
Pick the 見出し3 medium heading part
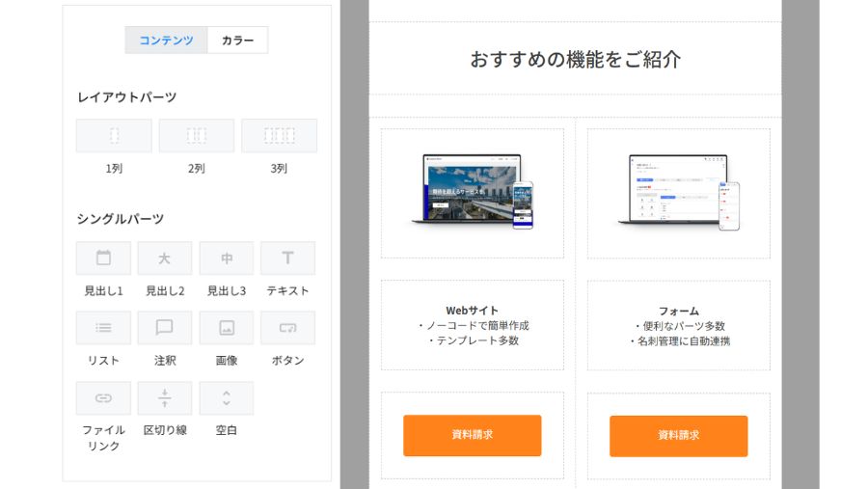227,258
